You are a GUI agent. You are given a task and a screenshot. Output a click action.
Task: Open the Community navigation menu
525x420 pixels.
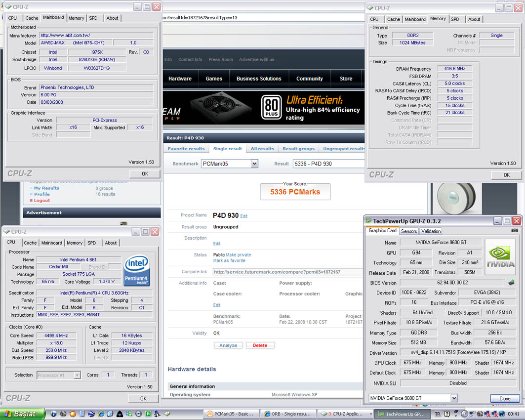click(309, 79)
